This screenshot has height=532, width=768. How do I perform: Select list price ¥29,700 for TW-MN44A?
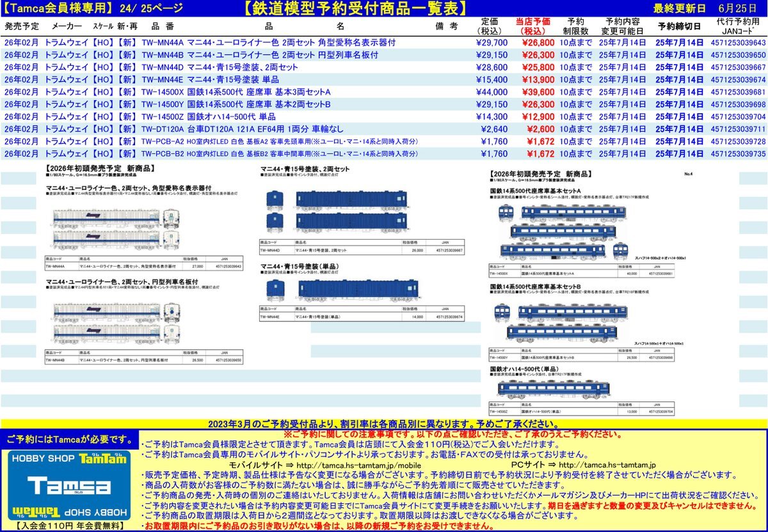coord(492,43)
